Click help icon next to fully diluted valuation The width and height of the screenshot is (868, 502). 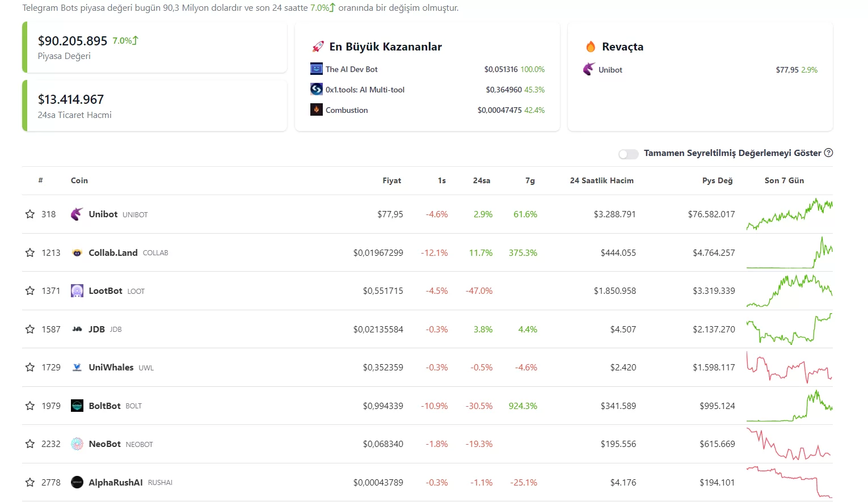tap(828, 153)
